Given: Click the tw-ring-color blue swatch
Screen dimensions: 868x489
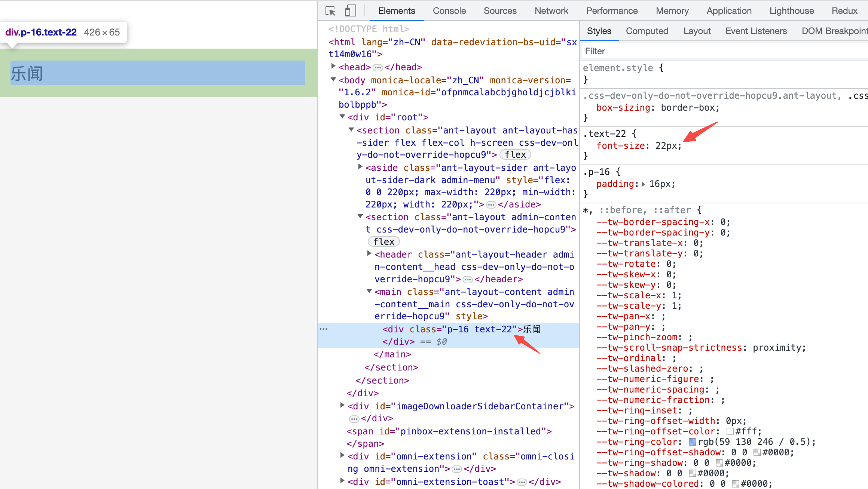Looking at the screenshot, I should [x=693, y=442].
